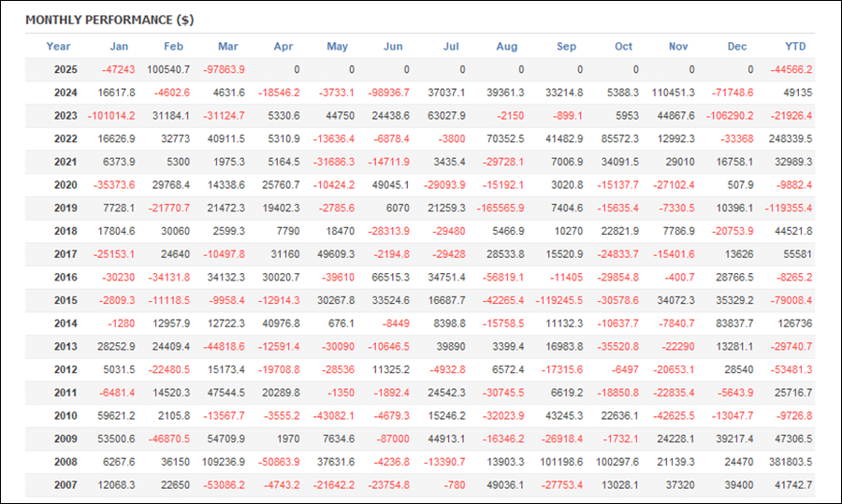Select the 2013 year row label
The width and height of the screenshot is (842, 504).
(x=65, y=347)
